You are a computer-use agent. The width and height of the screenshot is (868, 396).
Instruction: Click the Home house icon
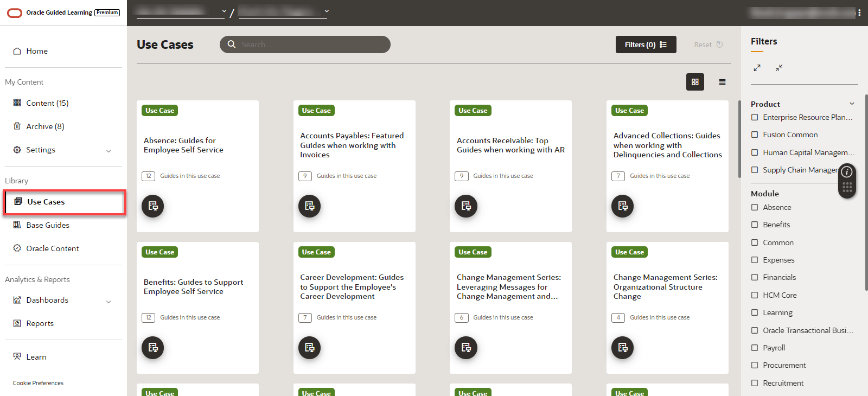click(17, 51)
